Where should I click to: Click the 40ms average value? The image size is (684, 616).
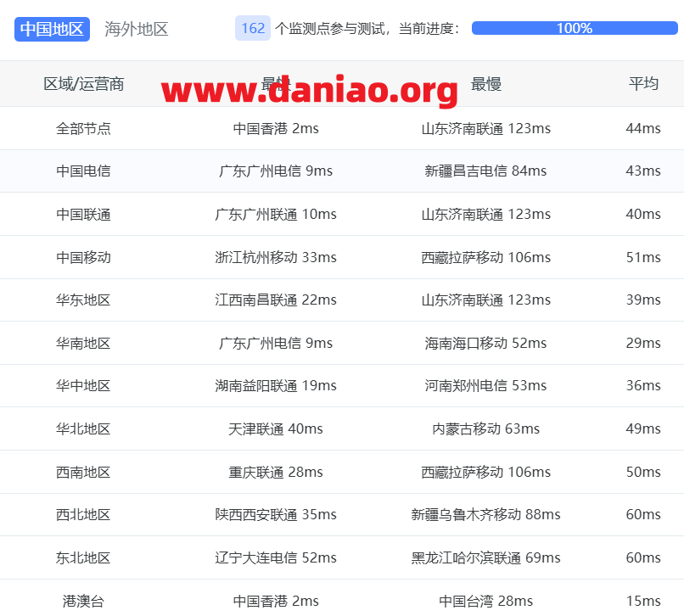643,214
